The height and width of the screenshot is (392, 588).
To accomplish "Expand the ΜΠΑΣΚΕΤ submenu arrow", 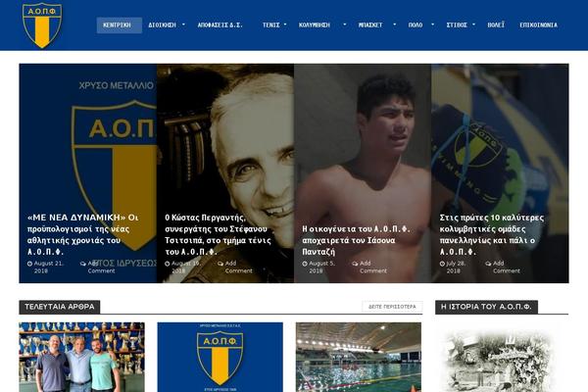I will coord(395,24).
